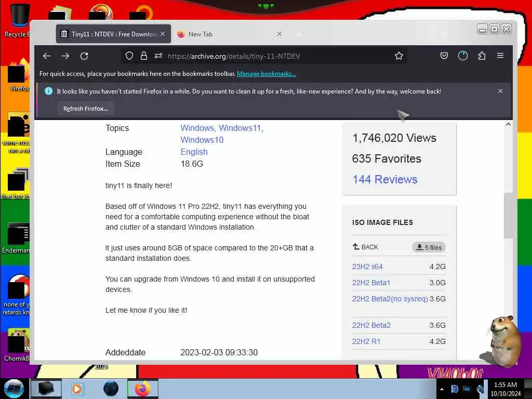Open the tracking protection shield icon

click(129, 56)
